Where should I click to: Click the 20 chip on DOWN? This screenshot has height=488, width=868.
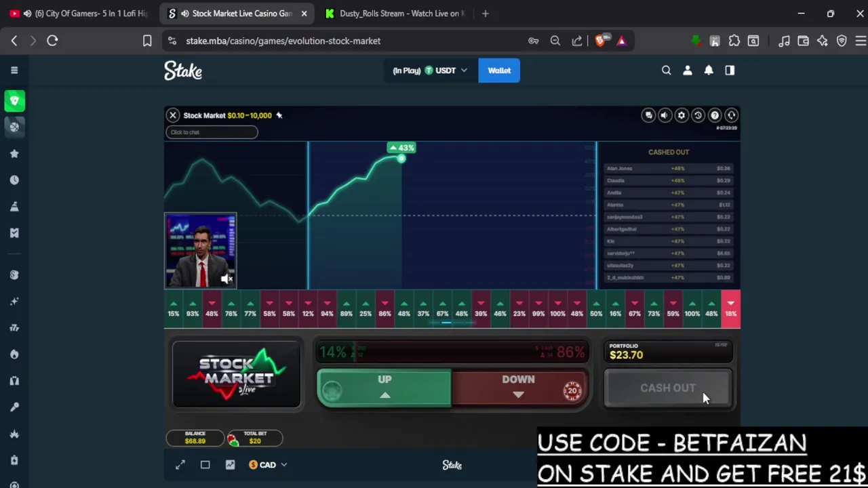coord(572,390)
